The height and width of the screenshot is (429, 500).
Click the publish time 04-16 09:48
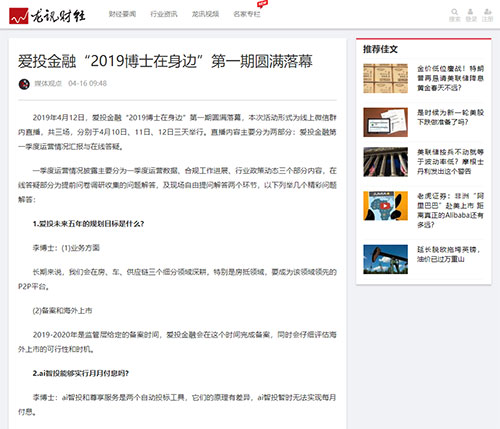[x=87, y=83]
